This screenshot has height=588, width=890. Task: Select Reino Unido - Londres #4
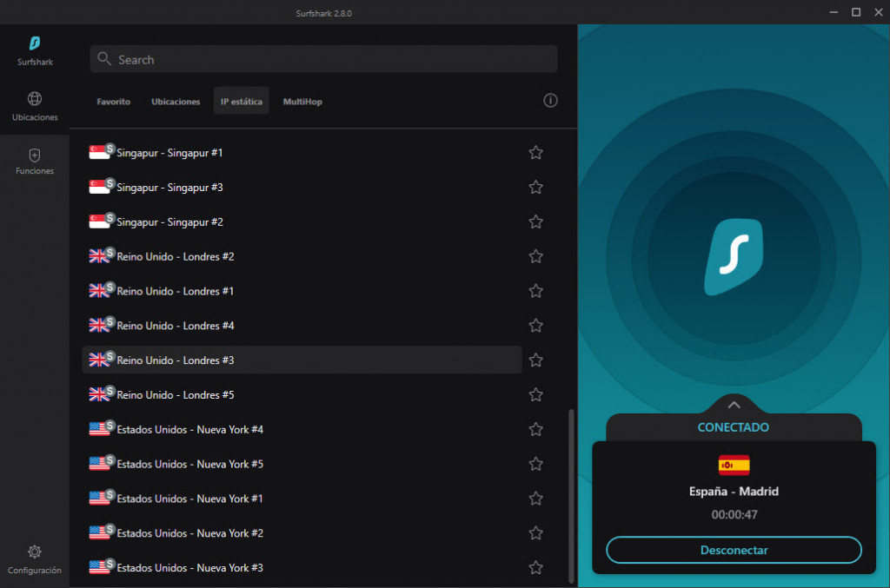tap(302, 326)
